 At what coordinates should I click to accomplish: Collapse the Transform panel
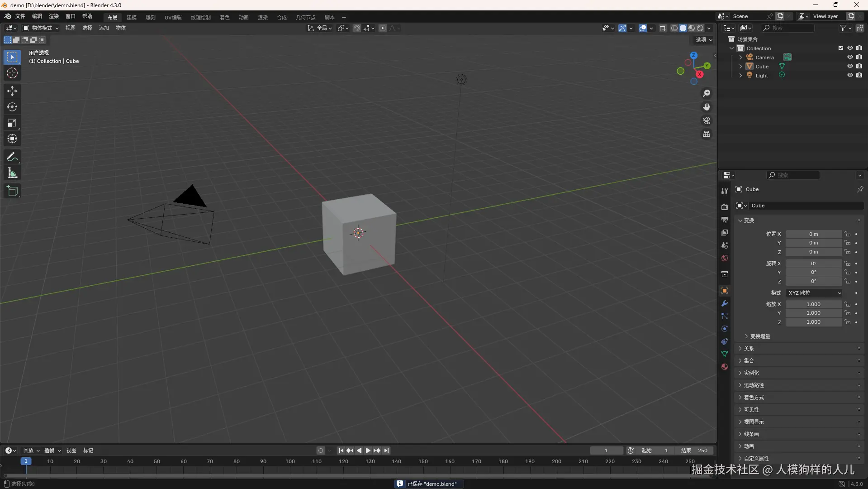click(746, 220)
